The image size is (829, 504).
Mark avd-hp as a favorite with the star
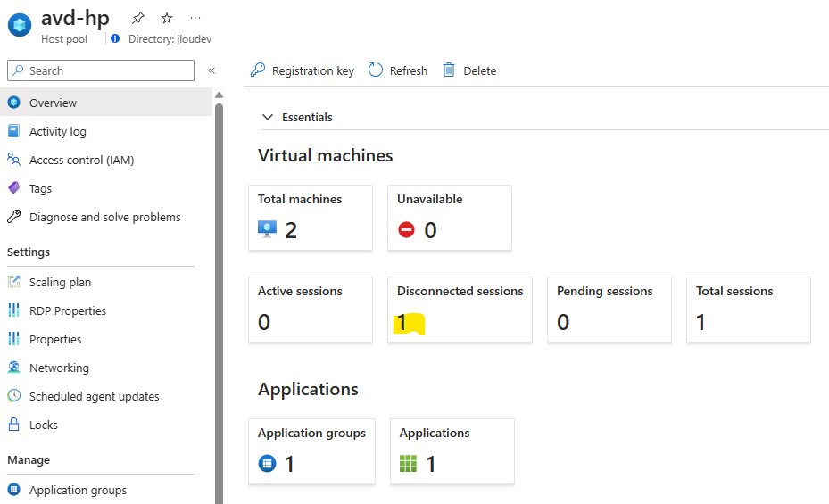[x=167, y=19]
